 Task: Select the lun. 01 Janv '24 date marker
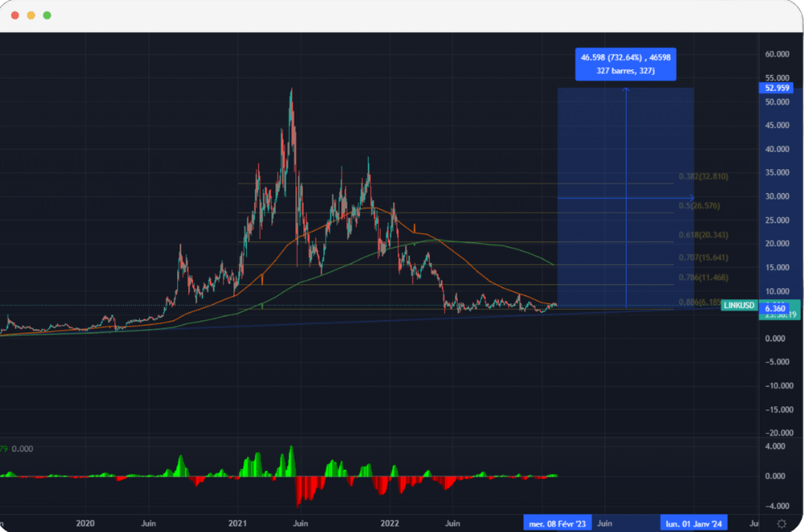coord(695,523)
